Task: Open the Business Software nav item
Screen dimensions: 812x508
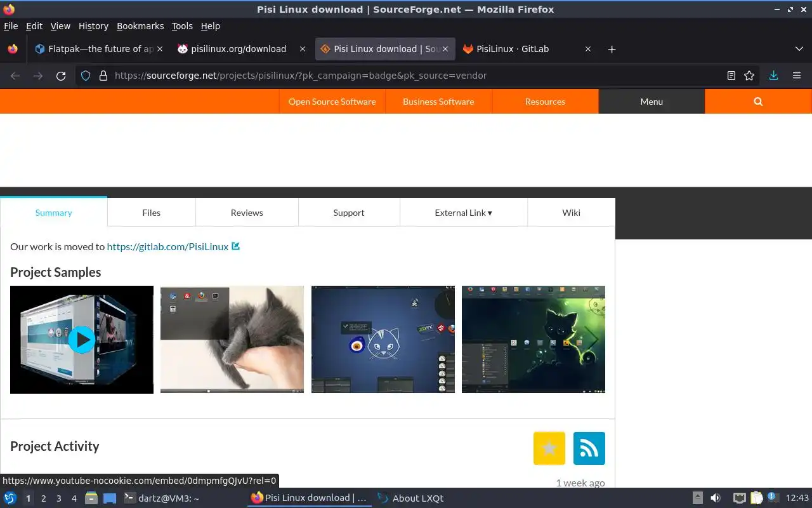Action: point(438,102)
